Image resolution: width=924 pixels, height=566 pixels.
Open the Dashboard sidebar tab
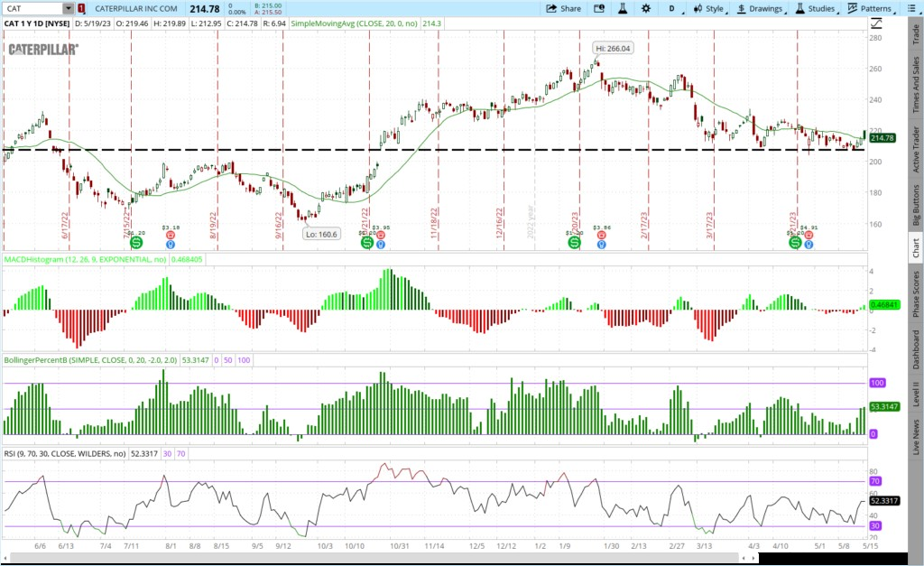(915, 350)
